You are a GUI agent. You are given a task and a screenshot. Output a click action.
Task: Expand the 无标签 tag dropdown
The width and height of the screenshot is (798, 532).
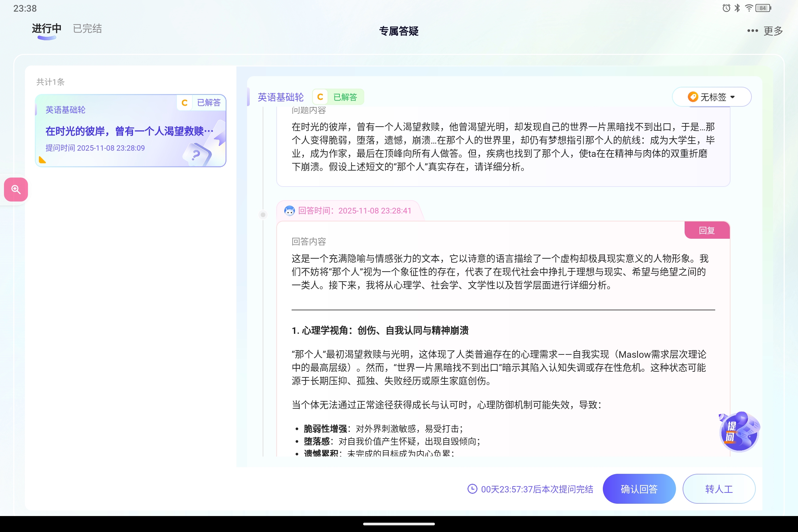click(x=712, y=97)
